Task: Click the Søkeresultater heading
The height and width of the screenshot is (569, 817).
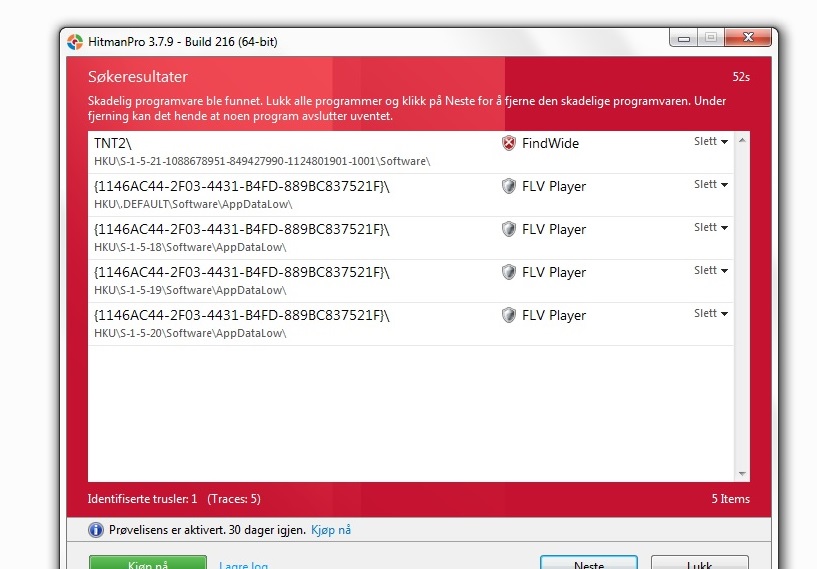Action: point(138,77)
